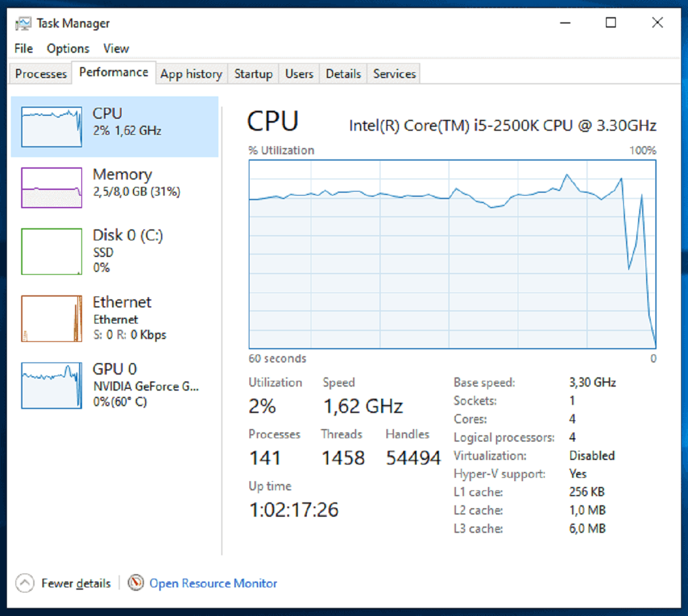This screenshot has width=688, height=616.
Task: Select the Memory graph thumbnail
Action: (51, 188)
